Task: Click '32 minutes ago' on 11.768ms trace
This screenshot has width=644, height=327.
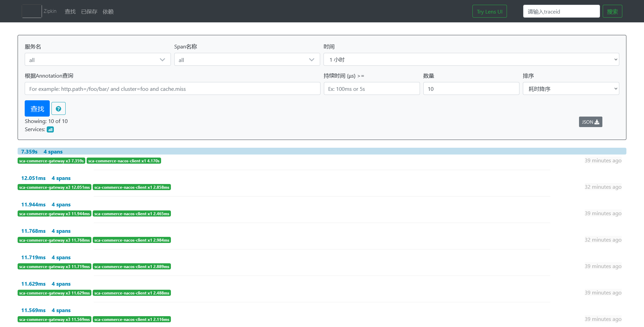Action: pyautogui.click(x=603, y=240)
